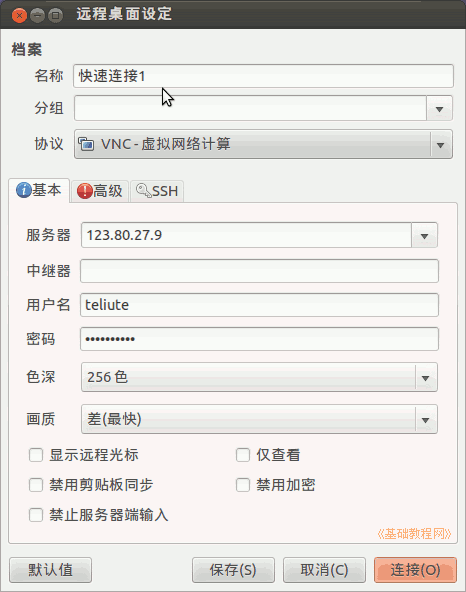Click the 保存(S) save button
The image size is (466, 592).
(233, 570)
